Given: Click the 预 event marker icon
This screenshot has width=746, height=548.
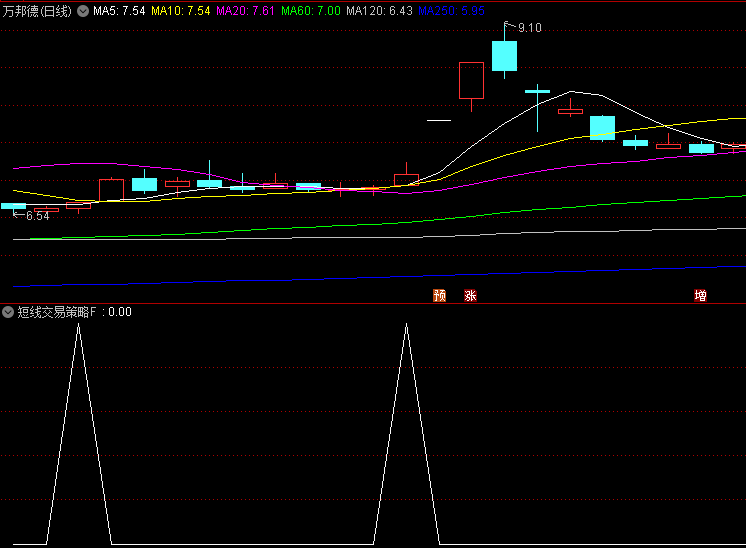Looking at the screenshot, I should 439,296.
